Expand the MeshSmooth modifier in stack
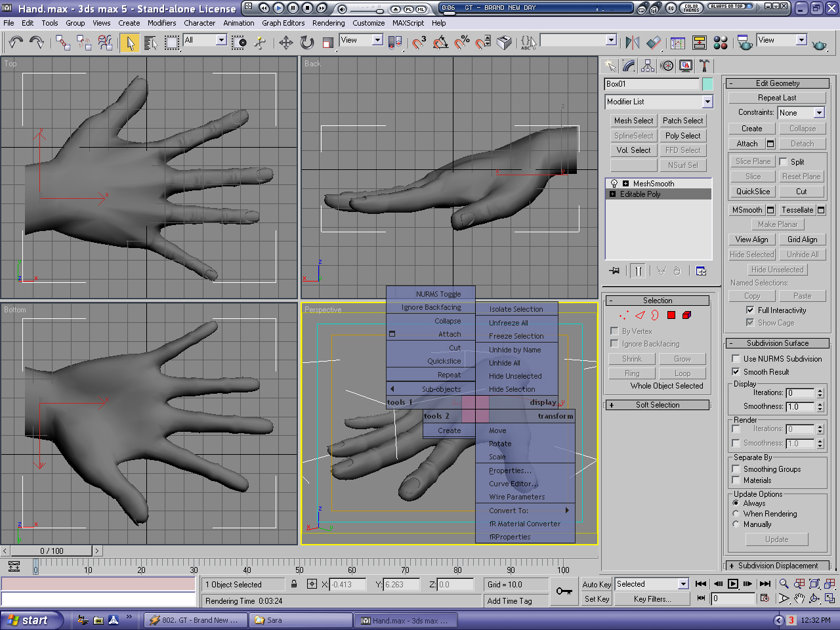 click(x=625, y=184)
